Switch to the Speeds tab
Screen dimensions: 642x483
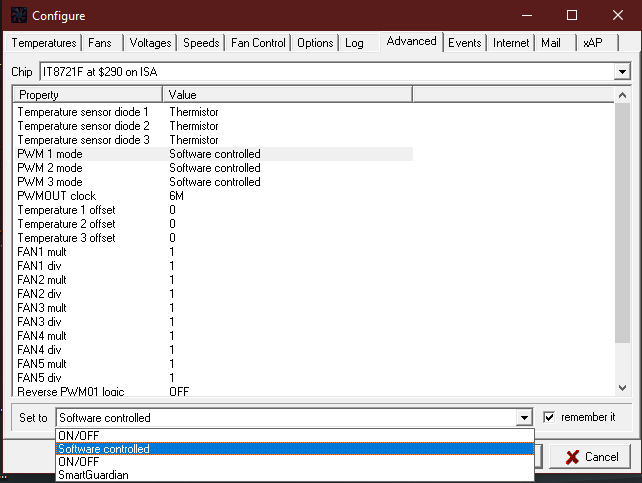pos(201,43)
